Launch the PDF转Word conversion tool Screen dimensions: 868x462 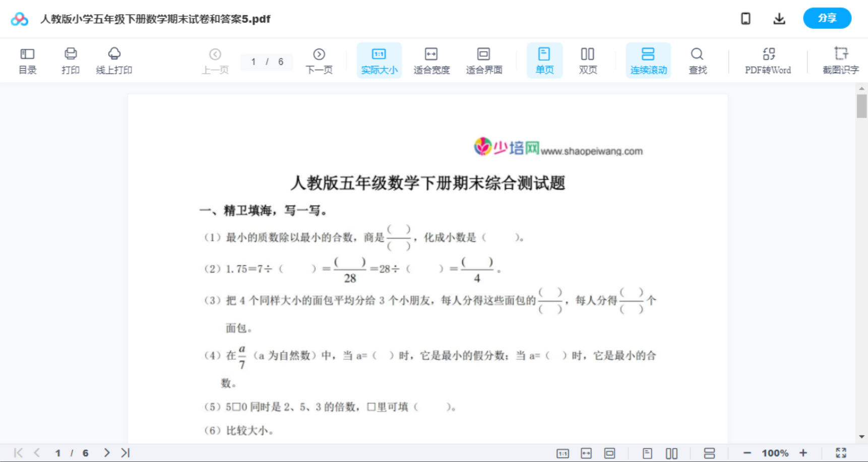768,60
